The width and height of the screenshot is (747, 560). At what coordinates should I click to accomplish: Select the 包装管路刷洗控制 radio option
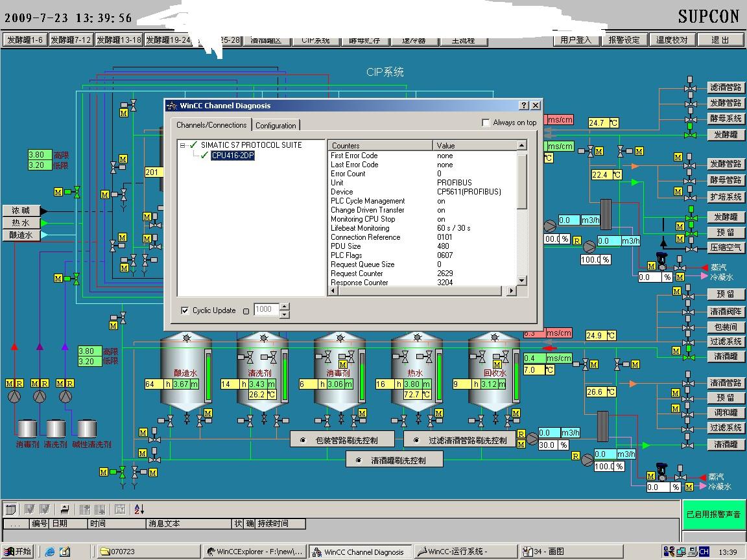(x=303, y=441)
